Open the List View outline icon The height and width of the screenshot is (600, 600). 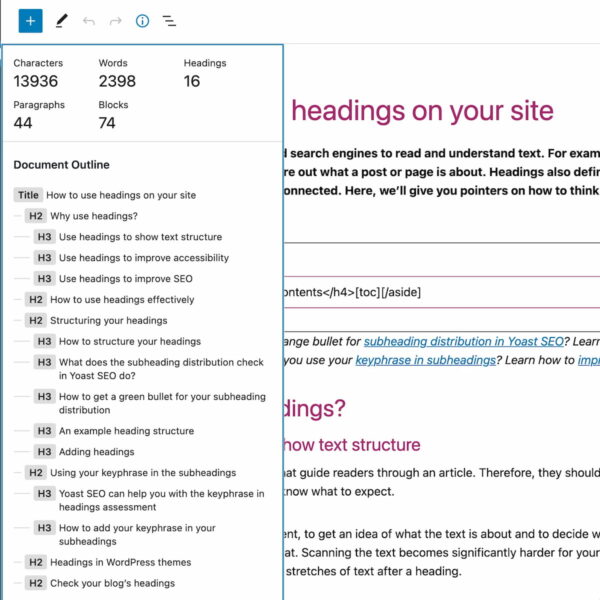coord(169,21)
